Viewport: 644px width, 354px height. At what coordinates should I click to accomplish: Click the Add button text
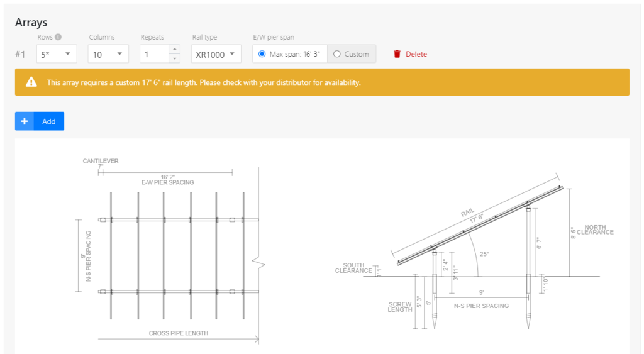click(x=49, y=121)
